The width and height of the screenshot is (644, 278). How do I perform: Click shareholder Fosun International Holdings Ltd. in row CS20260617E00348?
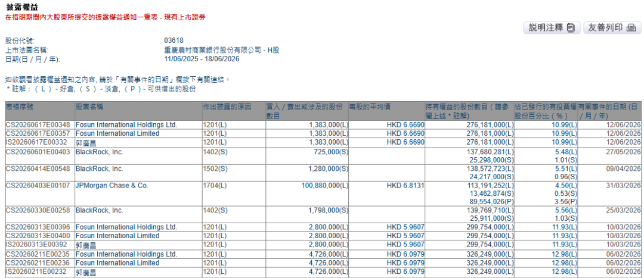tap(126, 124)
